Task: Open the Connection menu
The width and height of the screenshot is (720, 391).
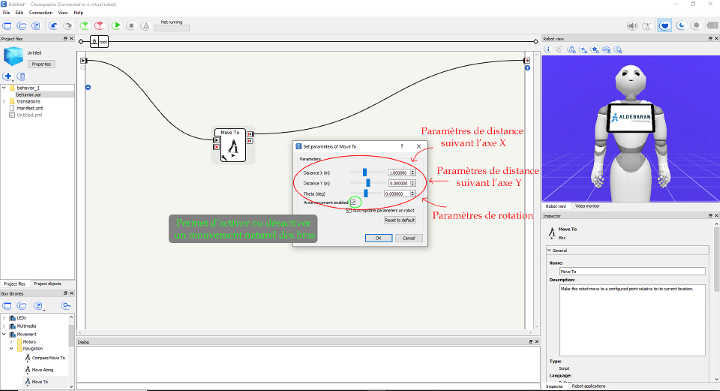Action: click(40, 12)
